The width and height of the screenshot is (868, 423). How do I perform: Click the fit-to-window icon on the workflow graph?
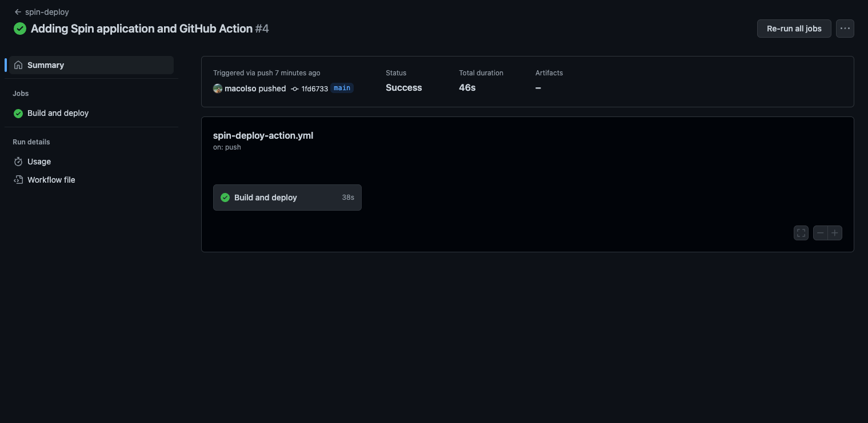[x=801, y=233]
